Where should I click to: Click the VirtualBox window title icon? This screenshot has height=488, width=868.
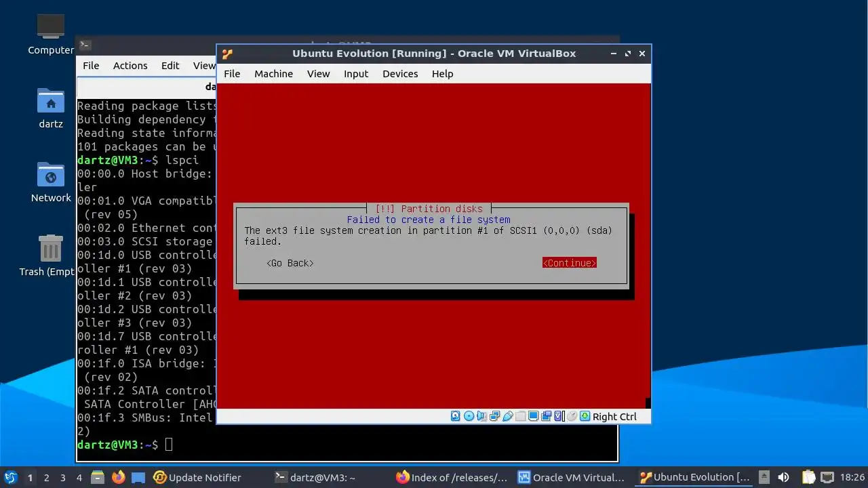point(227,54)
